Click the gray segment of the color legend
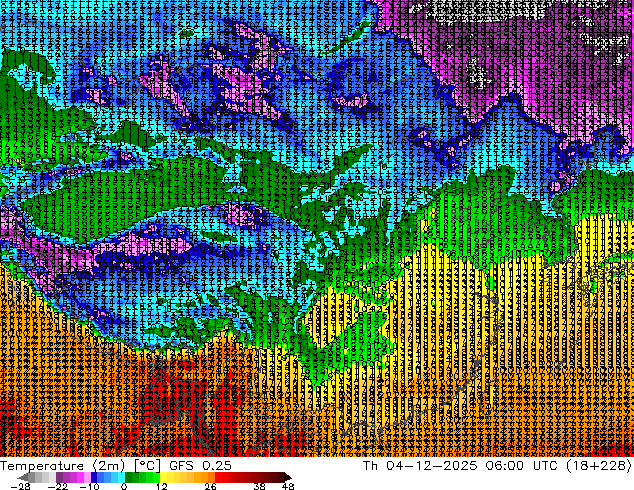634x490 pixels. click(x=39, y=477)
